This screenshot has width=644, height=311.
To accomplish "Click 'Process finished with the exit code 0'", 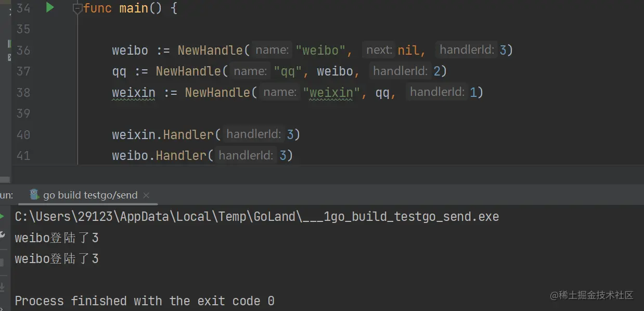I will (145, 301).
